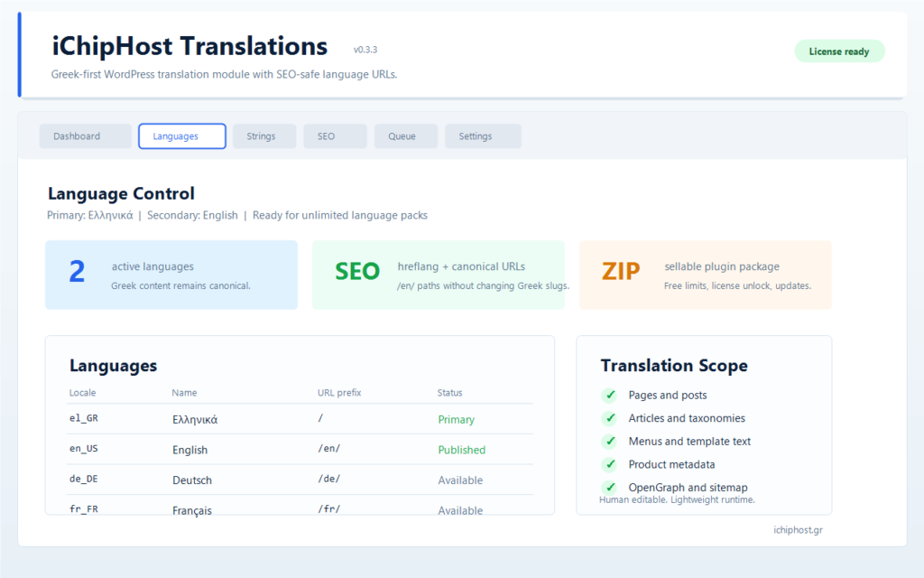Click the green check beside Pages and posts
This screenshot has width=924, height=578.
(x=609, y=396)
